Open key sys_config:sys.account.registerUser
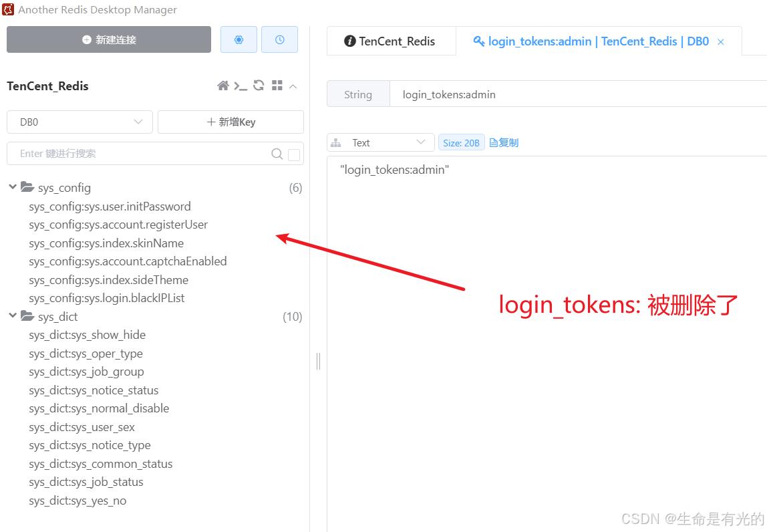Image resolution: width=767 pixels, height=532 pixels. coord(118,225)
